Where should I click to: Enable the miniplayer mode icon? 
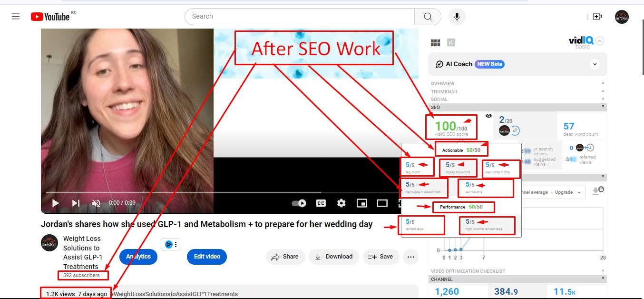tap(362, 203)
